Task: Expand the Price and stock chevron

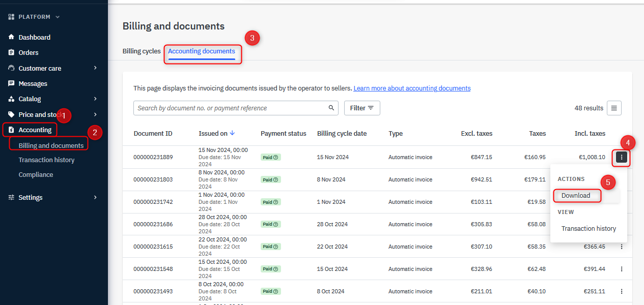Action: [x=95, y=114]
